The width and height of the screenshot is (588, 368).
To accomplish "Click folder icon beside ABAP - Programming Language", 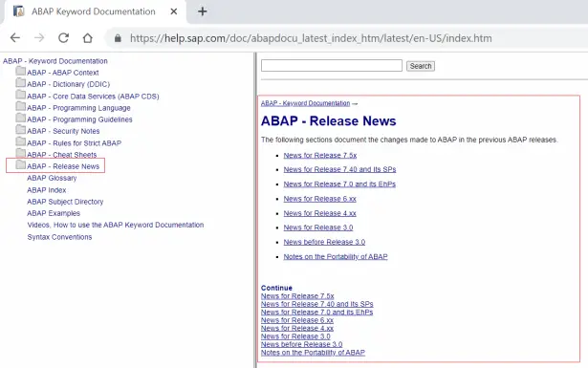I will (21, 106).
